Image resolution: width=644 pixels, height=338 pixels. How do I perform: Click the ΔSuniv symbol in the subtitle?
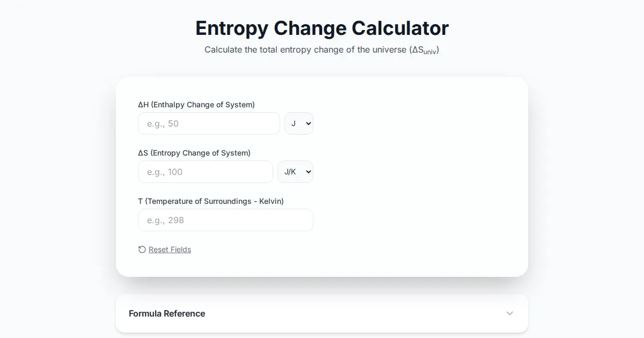(x=425, y=50)
